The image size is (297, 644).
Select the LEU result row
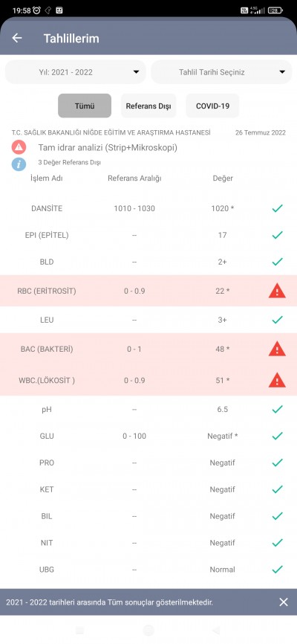click(148, 320)
